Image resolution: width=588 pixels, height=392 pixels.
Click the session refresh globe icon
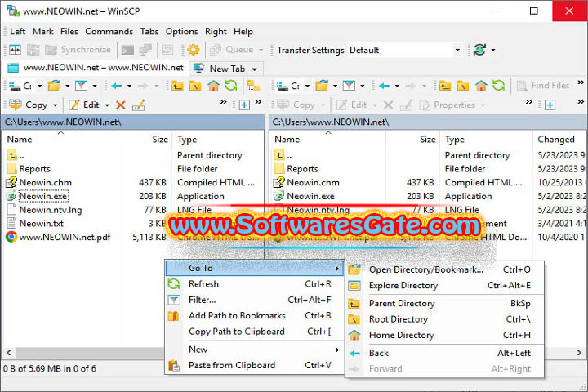pyautogui.click(x=479, y=50)
